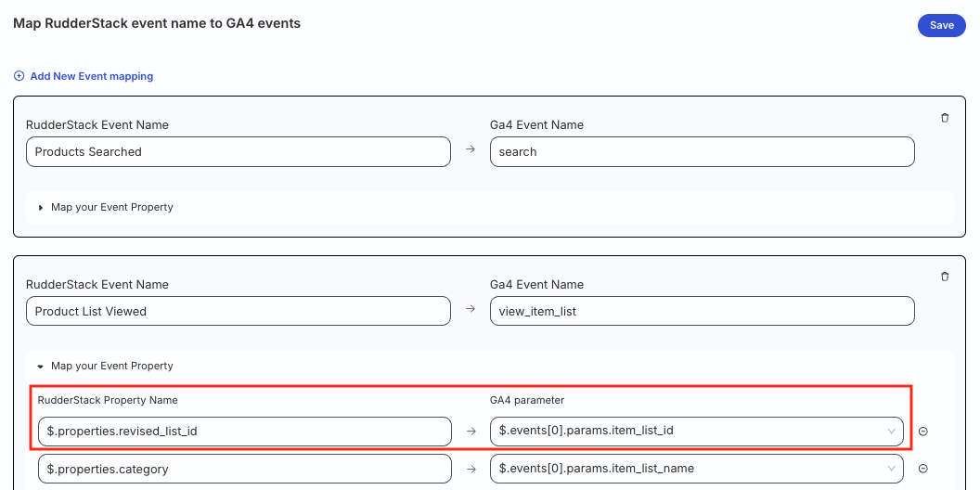Viewport: 980px width, 490px height.
Task: Click the arrow between Products Searched and search
Action: pos(471,150)
